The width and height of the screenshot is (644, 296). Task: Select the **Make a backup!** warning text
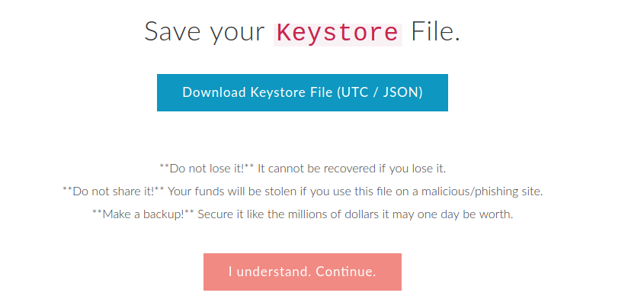[x=143, y=214]
